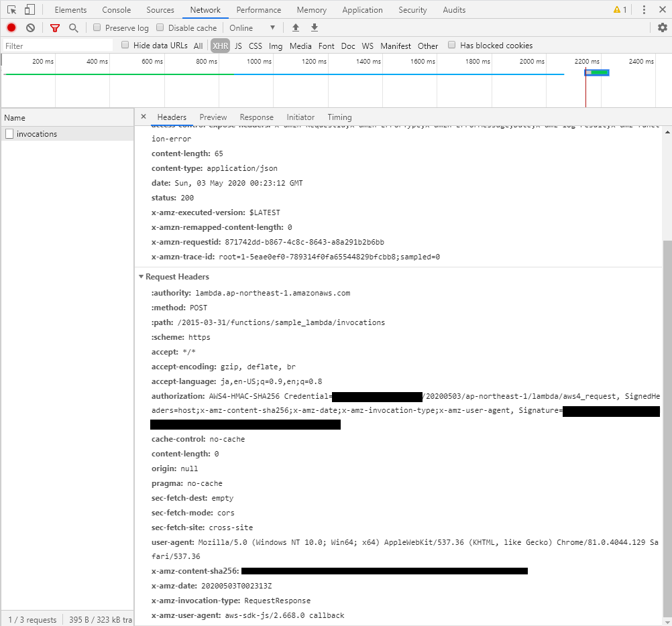Import HAR file with upload arrow
Image resolution: width=672 pixels, height=626 pixels.
[x=296, y=28]
